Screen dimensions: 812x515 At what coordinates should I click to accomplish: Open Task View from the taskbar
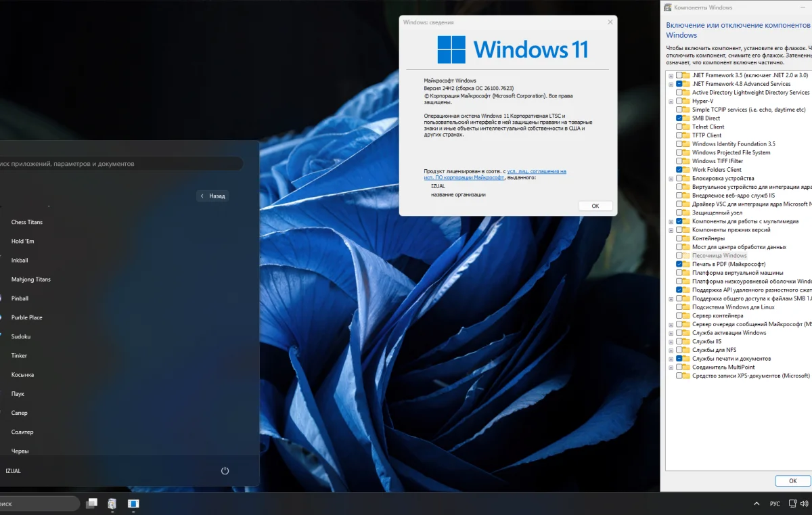click(91, 503)
